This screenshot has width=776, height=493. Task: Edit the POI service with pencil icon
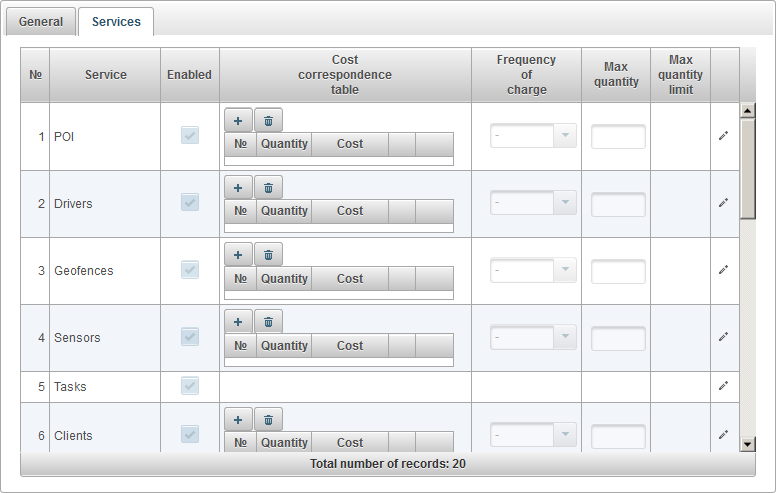[x=723, y=136]
